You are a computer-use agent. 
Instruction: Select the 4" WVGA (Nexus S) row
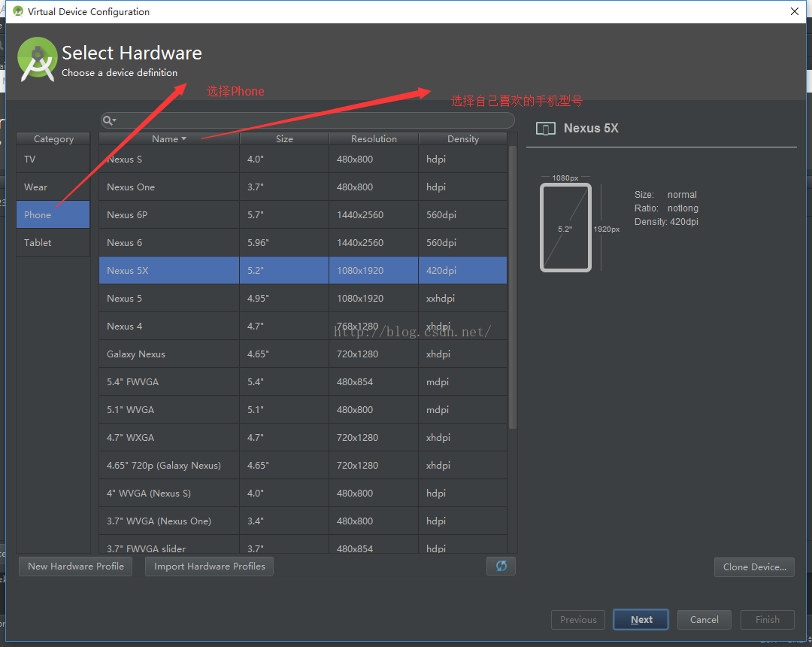click(x=303, y=494)
